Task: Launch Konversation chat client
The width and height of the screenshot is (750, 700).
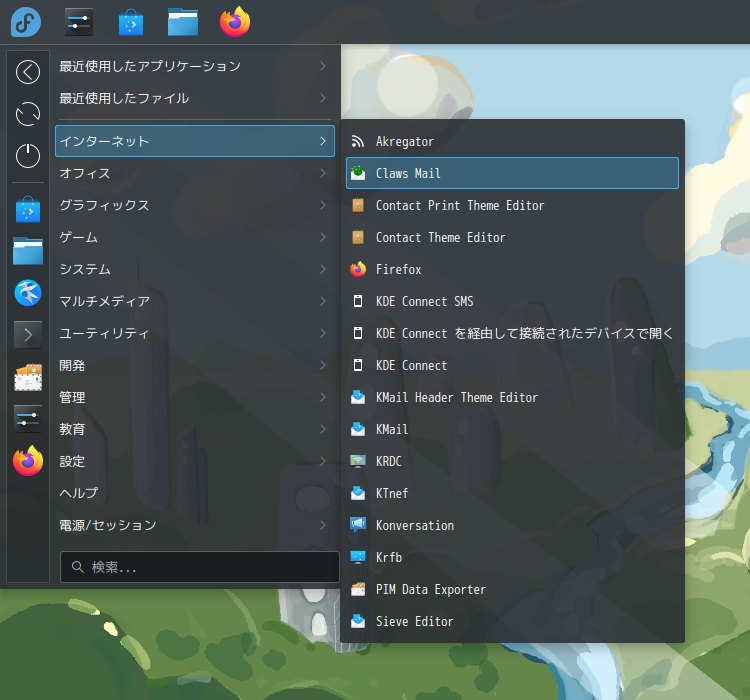Action: tap(512, 525)
